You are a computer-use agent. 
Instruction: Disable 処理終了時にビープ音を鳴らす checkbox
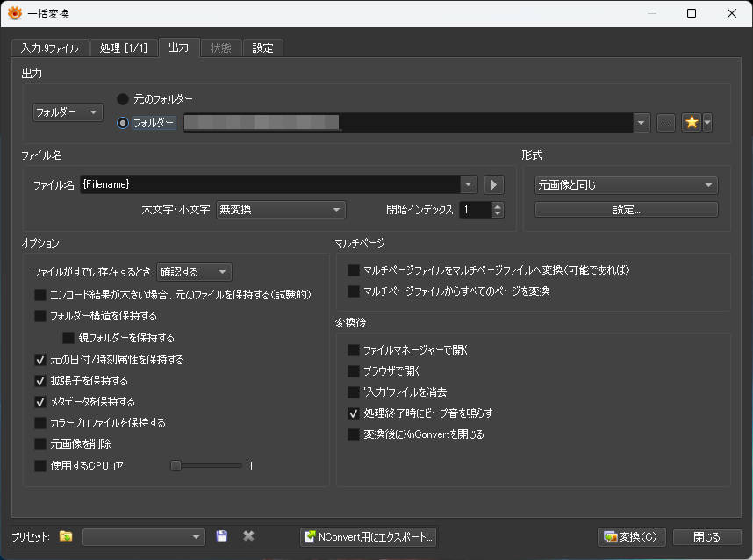click(x=352, y=413)
